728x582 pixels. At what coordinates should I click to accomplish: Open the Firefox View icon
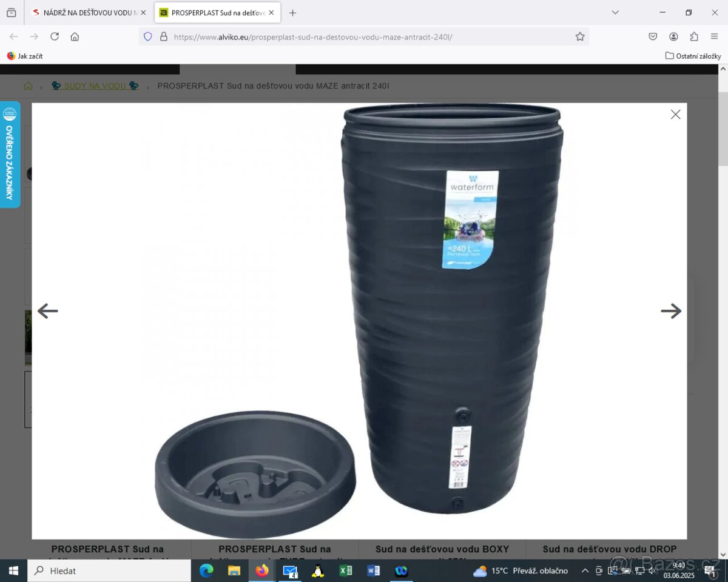(x=12, y=12)
